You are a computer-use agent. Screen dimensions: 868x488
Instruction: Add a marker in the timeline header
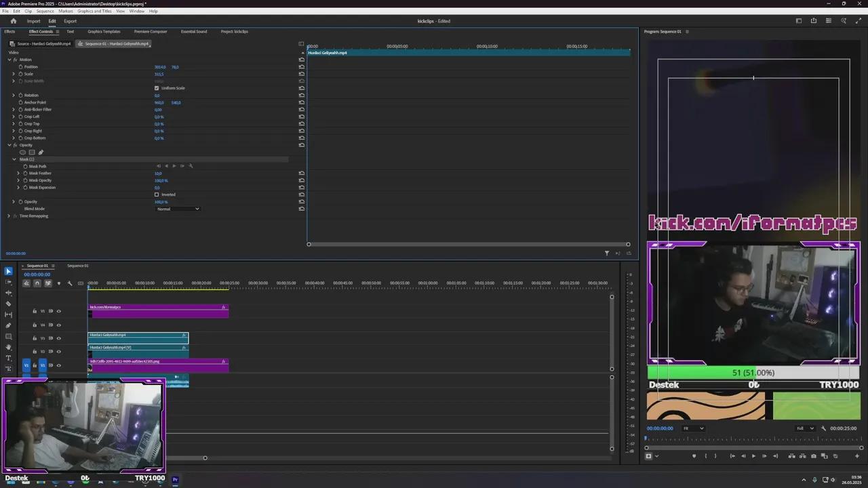coord(59,283)
